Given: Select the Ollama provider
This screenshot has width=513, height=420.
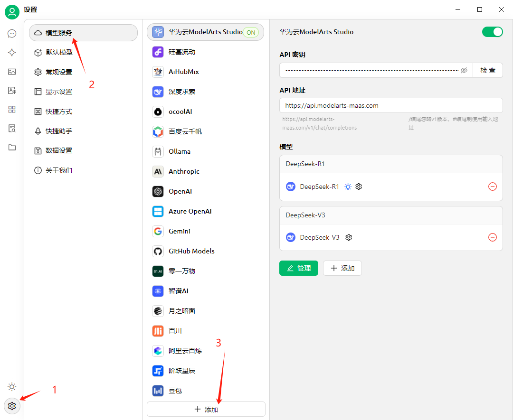Looking at the screenshot, I should tap(206, 152).
